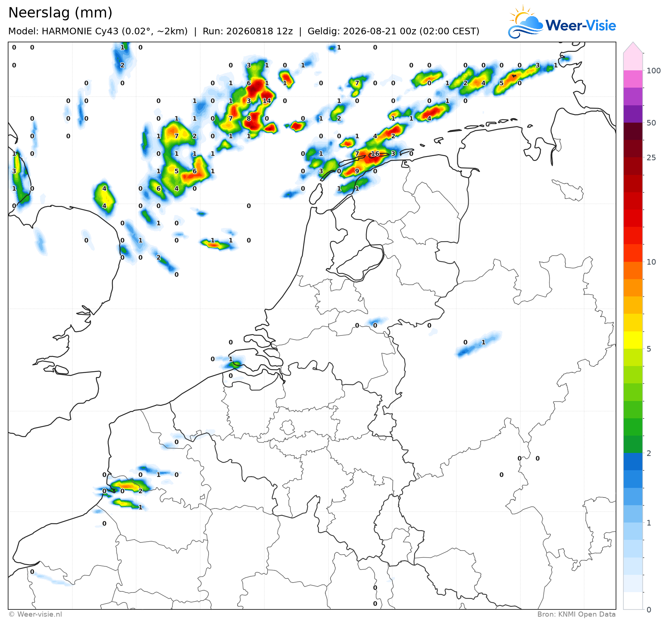The width and height of the screenshot is (672, 619).
Task: Select the light blue band at 1
Action: tap(633, 514)
